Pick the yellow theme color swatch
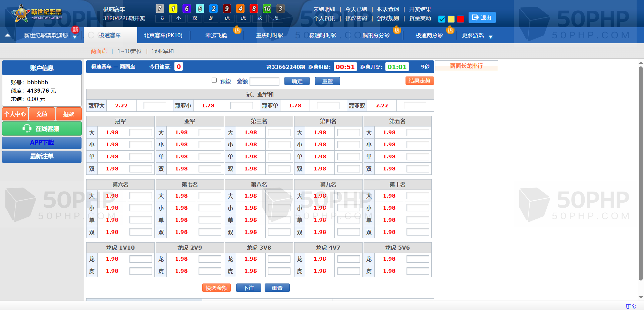This screenshot has width=644, height=310. point(451,19)
